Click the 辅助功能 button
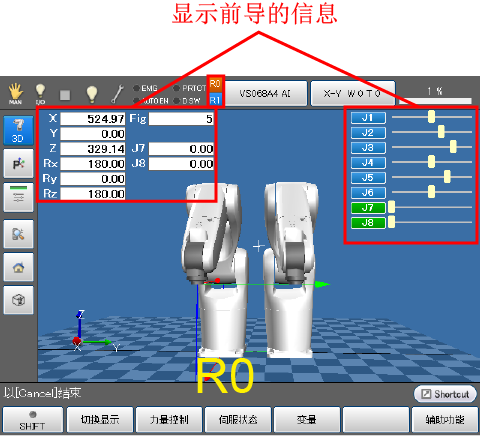This screenshot has height=436, width=480. 445,420
